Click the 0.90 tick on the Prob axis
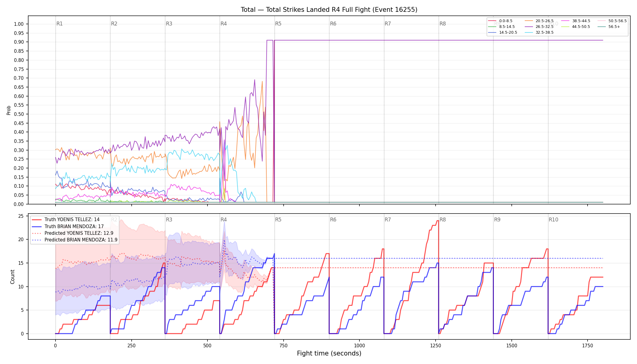 pyautogui.click(x=19, y=42)
